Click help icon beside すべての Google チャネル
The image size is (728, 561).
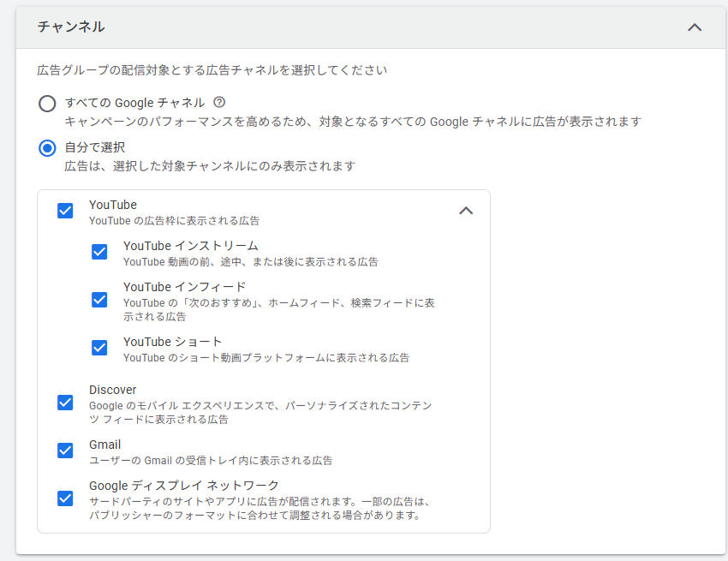point(219,102)
